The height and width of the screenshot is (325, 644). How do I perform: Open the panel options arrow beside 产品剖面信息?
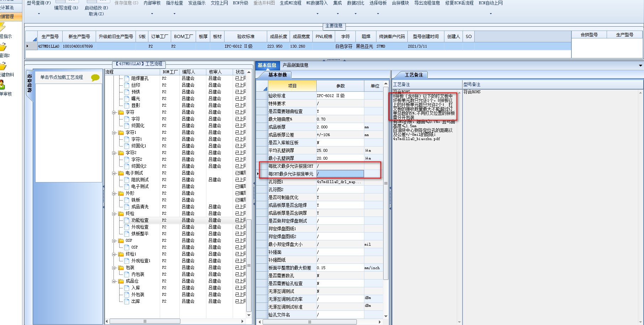click(640, 65)
